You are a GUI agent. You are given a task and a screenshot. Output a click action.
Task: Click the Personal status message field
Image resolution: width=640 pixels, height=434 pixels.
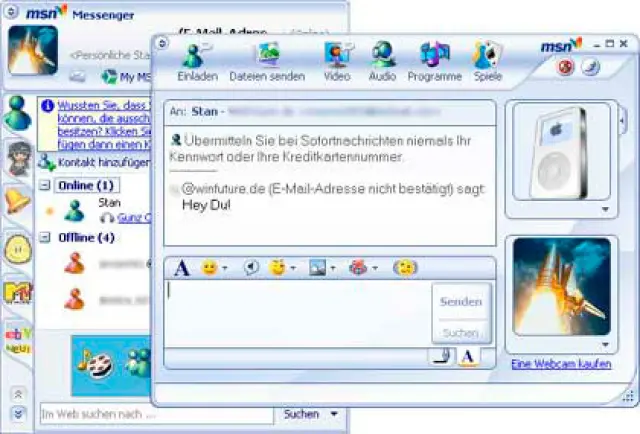(x=110, y=55)
